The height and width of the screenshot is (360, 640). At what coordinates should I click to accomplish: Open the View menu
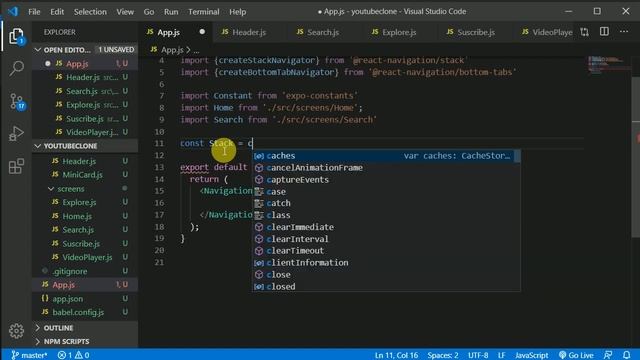point(125,11)
